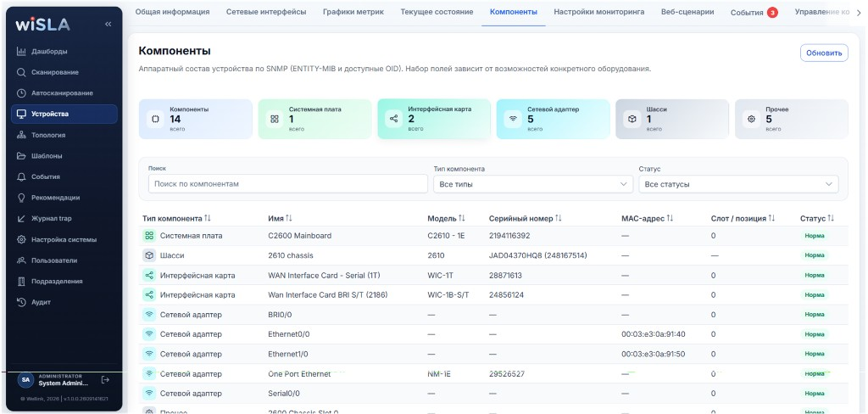868x414 pixels.
Task: Switch to the Веб-сценарии tab
Action: click(687, 12)
